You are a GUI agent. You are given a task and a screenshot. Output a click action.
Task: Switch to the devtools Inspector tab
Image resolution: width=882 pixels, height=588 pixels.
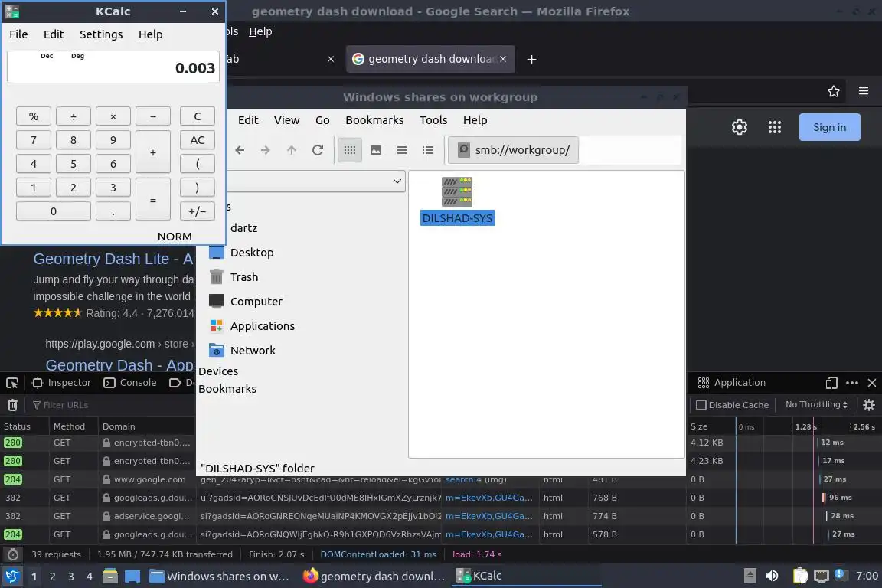[x=62, y=383]
